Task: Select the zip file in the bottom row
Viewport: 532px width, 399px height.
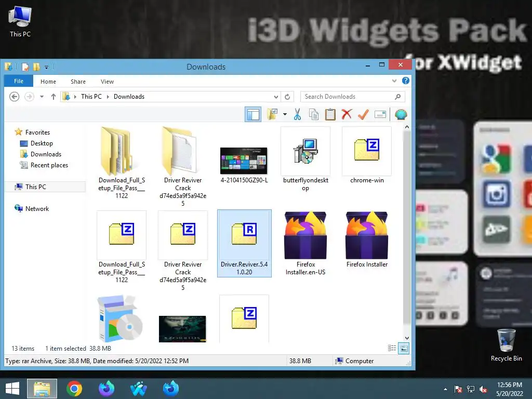Action: 244,319
